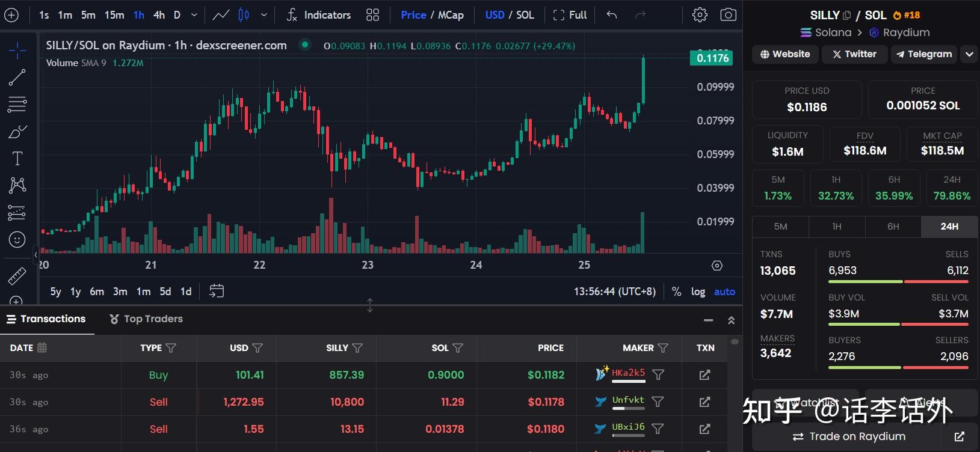Open USD column filter
980x452 pixels.
click(x=257, y=348)
